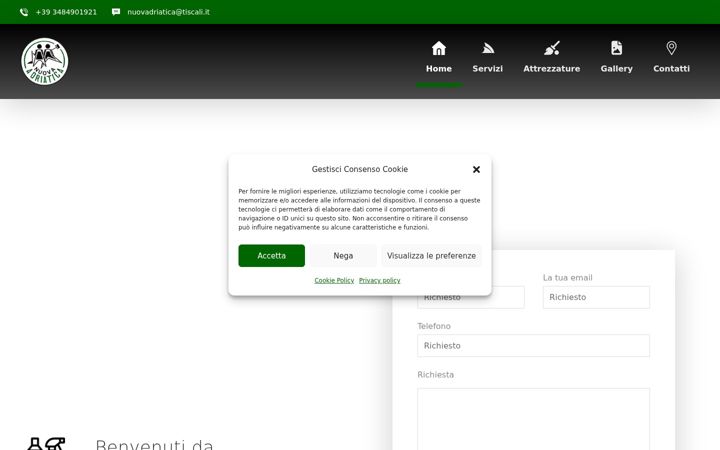This screenshot has height=450, width=720.
Task: Click the email chat bubble icon in the top bar
Action: point(116,12)
